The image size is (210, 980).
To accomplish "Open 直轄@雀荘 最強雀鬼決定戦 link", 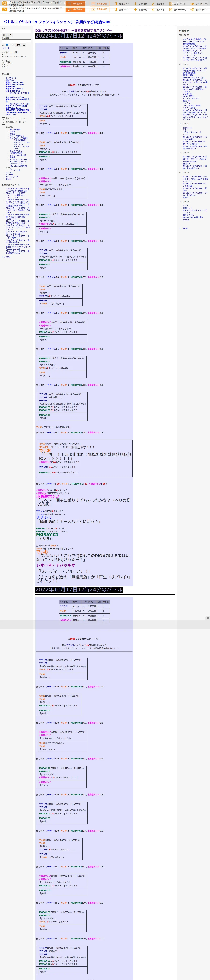I will click(17, 110).
